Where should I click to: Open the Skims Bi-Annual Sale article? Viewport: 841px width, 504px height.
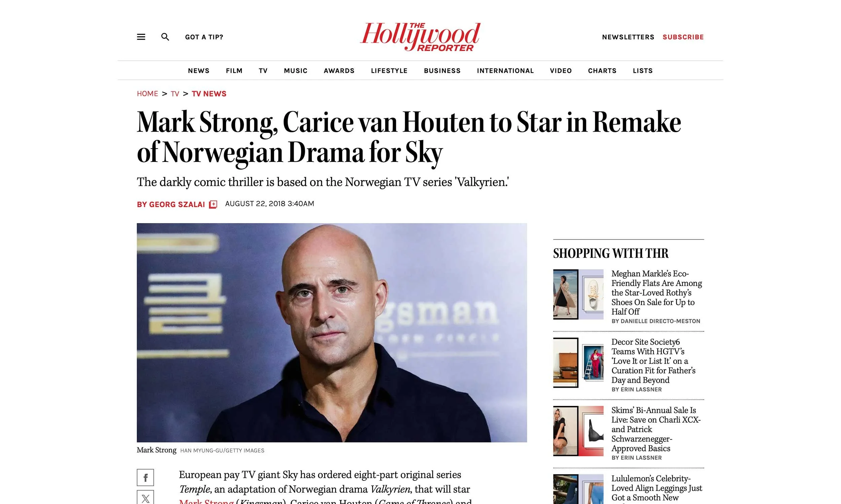[656, 429]
